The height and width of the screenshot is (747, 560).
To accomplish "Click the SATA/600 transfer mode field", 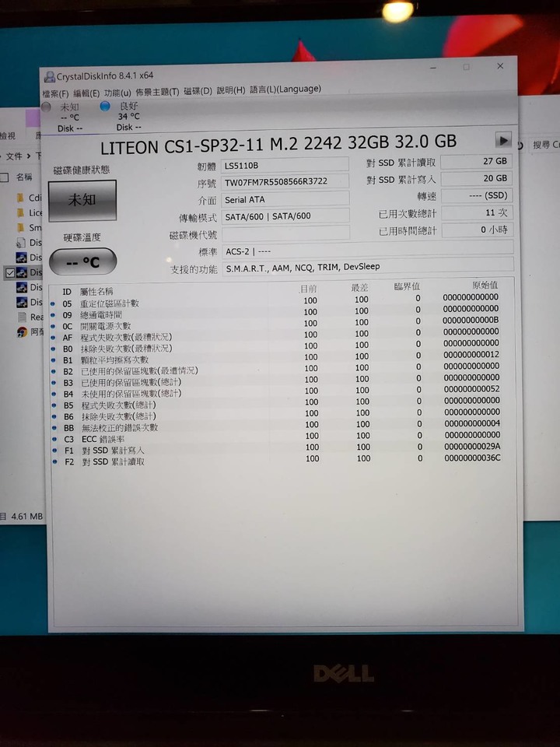I will 285,216.
